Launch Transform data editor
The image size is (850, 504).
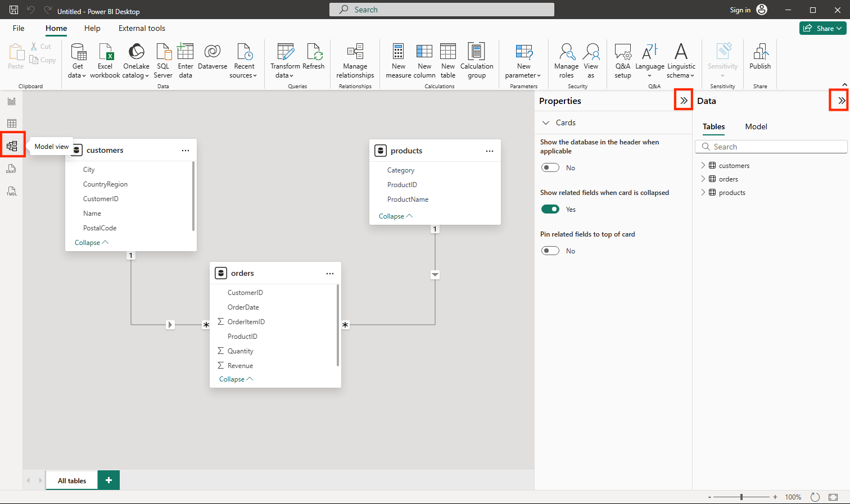(x=285, y=61)
